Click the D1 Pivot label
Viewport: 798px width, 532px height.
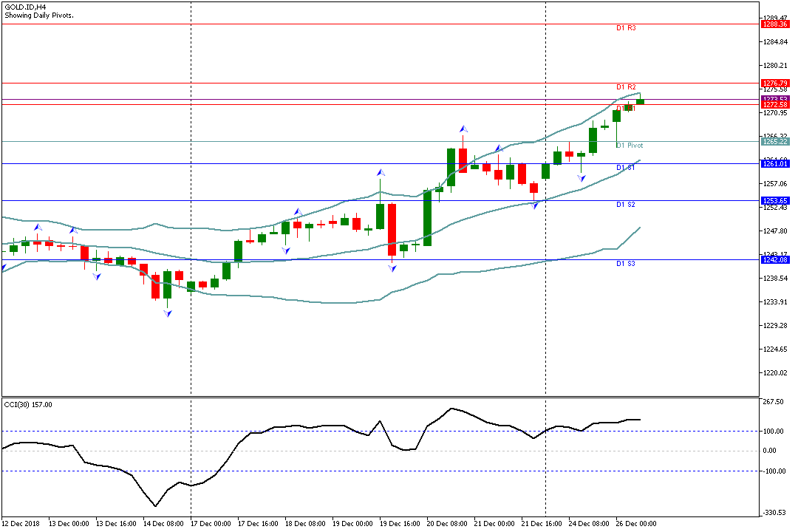click(630, 146)
